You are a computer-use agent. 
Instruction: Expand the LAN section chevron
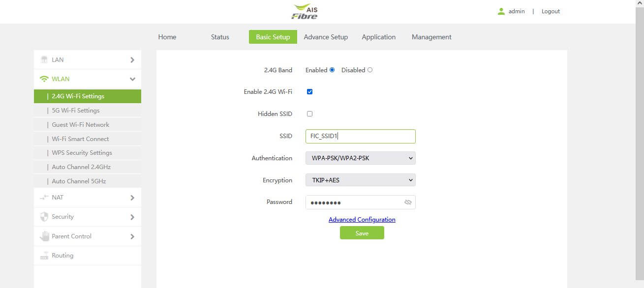tap(132, 60)
